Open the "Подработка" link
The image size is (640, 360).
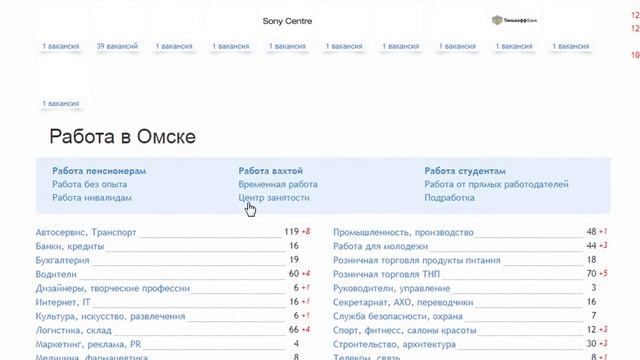449,198
